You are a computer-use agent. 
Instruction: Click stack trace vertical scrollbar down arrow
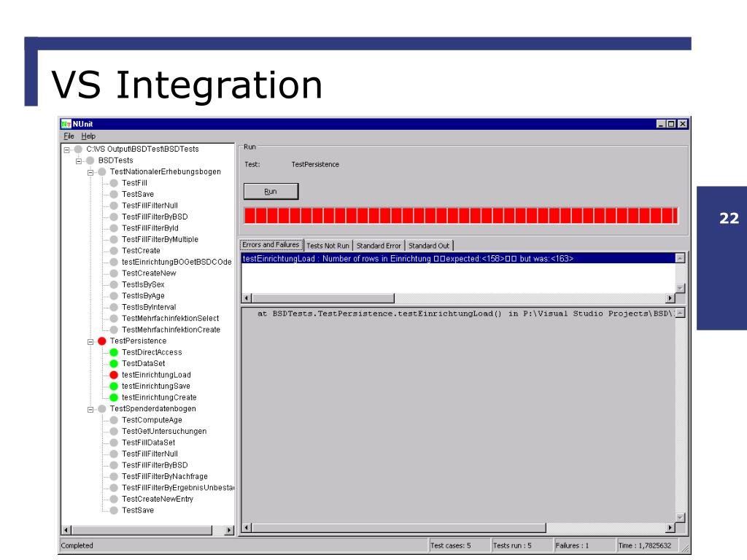click(681, 518)
